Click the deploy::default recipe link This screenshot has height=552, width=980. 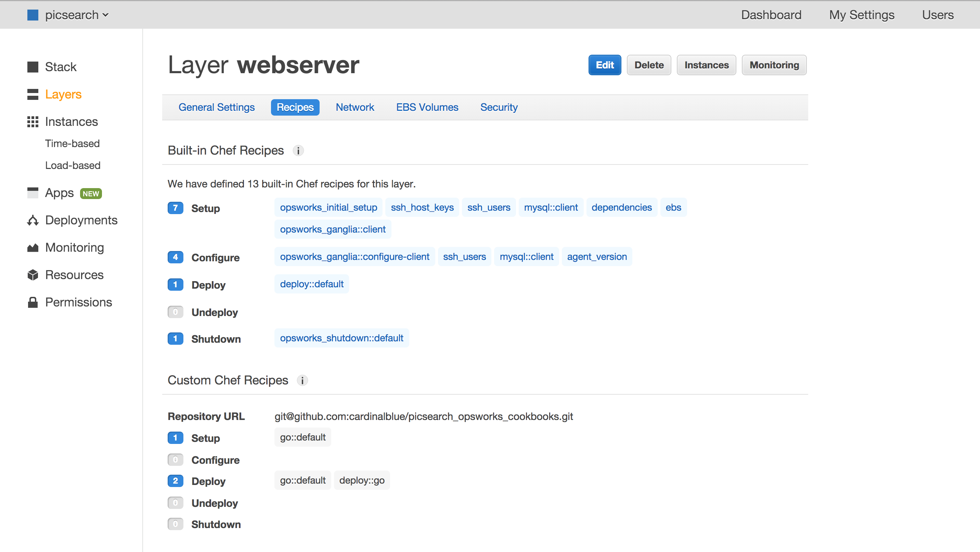(311, 284)
